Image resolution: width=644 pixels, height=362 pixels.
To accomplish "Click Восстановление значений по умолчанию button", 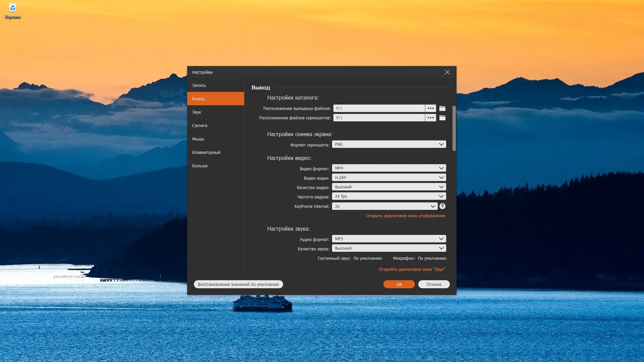I will point(238,284).
